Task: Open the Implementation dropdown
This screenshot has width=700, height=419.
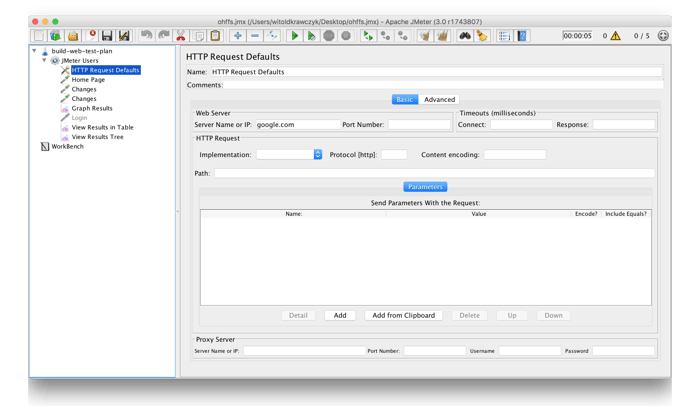Action: [289, 154]
